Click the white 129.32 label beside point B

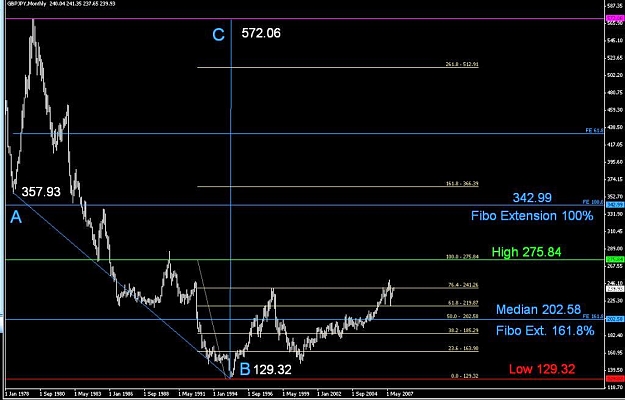(272, 369)
